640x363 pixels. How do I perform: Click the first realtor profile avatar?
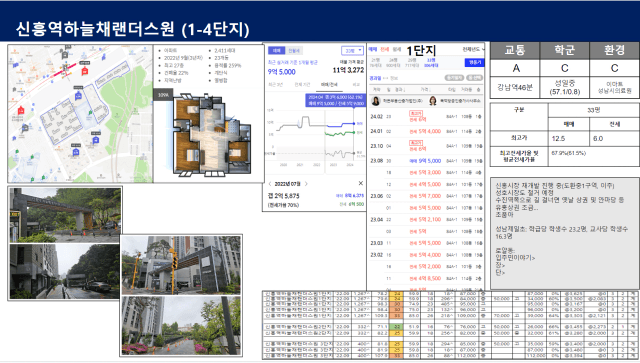(376, 100)
